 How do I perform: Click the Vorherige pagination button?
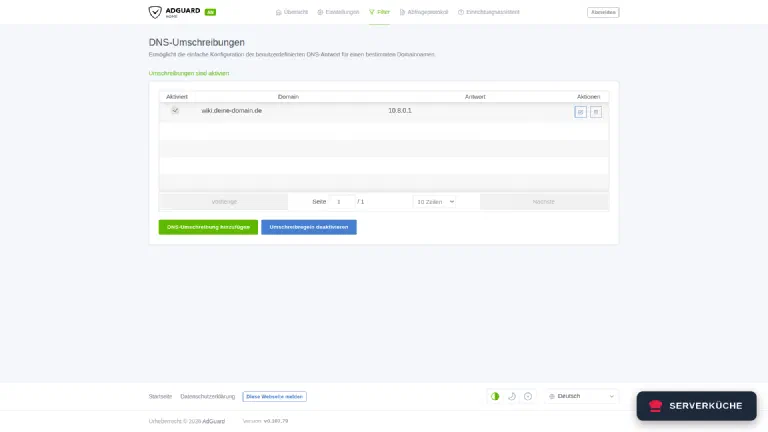[x=224, y=202]
